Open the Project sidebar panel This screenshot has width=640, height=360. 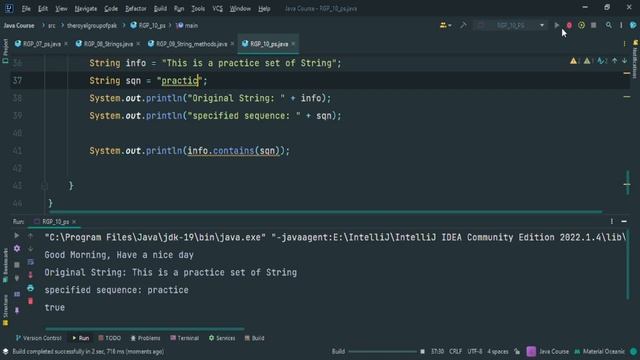(x=5, y=51)
